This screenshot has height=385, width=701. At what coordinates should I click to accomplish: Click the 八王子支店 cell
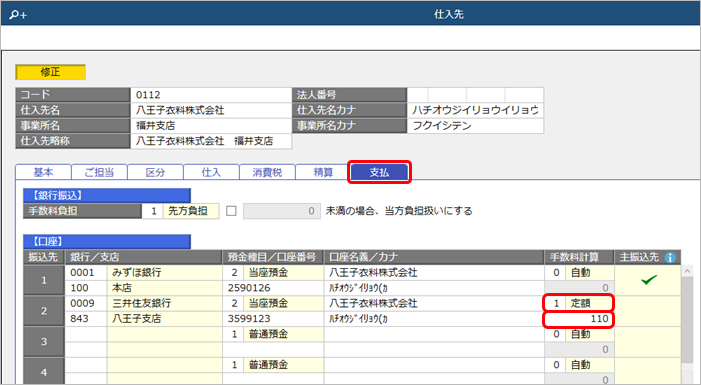point(165,319)
